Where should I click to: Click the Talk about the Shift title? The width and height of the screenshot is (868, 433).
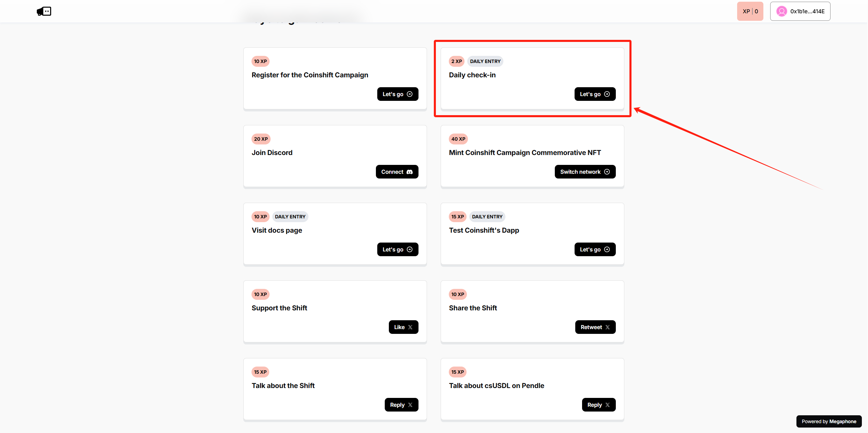click(283, 386)
